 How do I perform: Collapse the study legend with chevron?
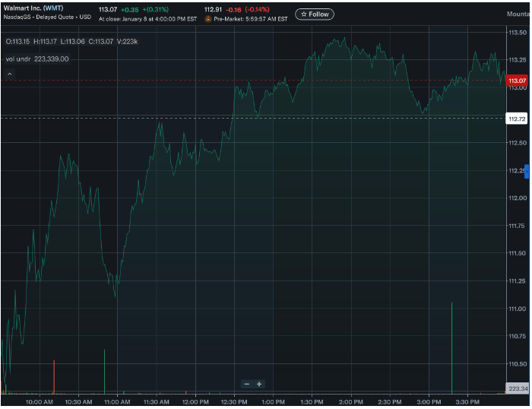coord(10,75)
